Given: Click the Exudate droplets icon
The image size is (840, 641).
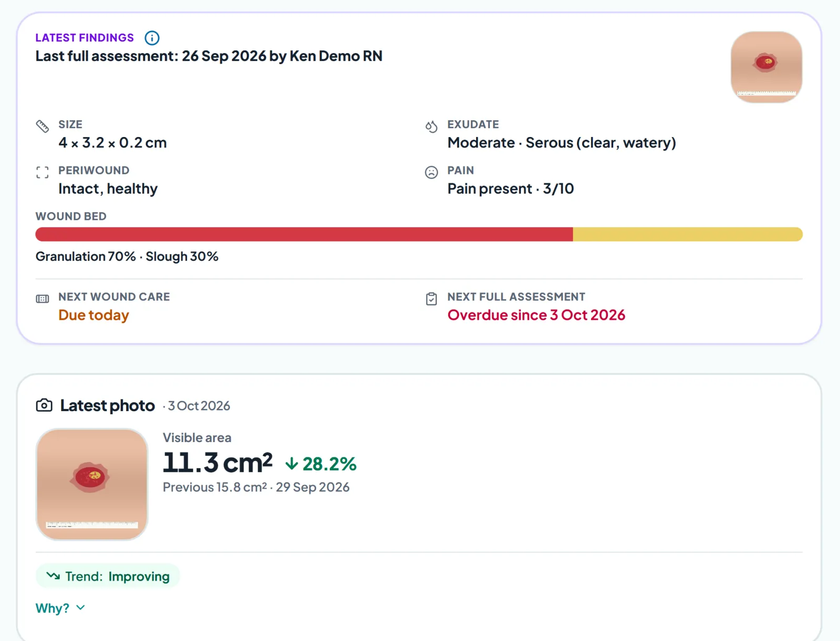Looking at the screenshot, I should click(431, 127).
